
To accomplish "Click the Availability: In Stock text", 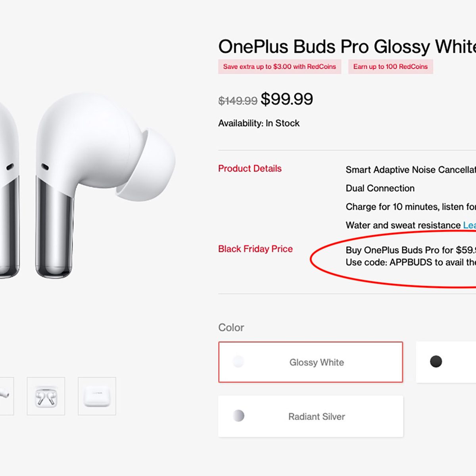I will [259, 123].
